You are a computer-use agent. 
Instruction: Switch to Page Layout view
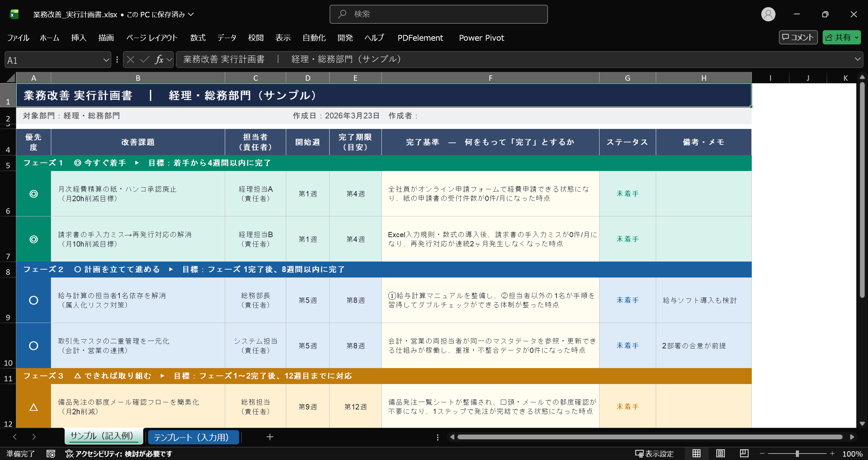[721, 454]
